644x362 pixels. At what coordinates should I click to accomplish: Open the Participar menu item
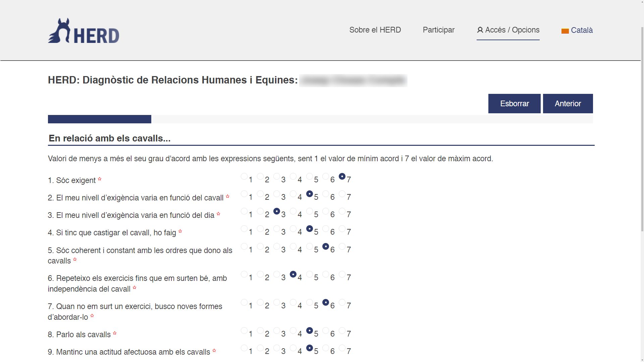click(438, 30)
